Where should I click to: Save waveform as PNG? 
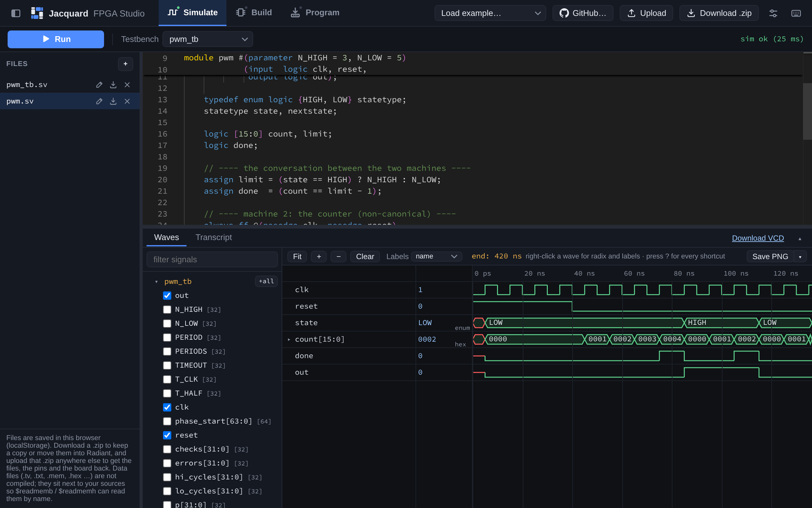pos(770,257)
